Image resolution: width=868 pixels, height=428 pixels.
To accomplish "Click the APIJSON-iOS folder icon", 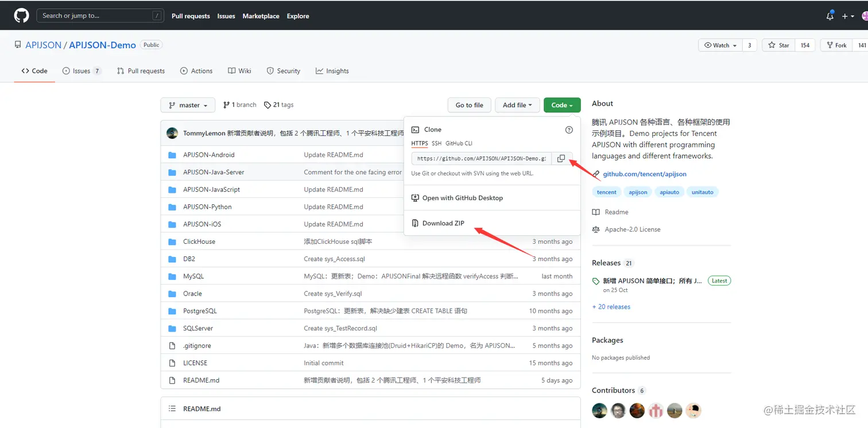I will (x=172, y=224).
